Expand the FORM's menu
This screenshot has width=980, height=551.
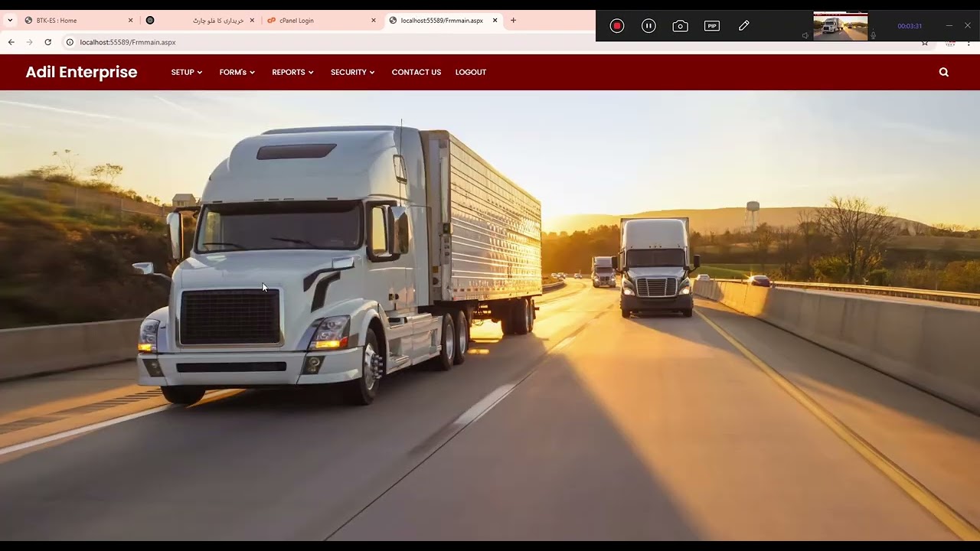click(237, 72)
